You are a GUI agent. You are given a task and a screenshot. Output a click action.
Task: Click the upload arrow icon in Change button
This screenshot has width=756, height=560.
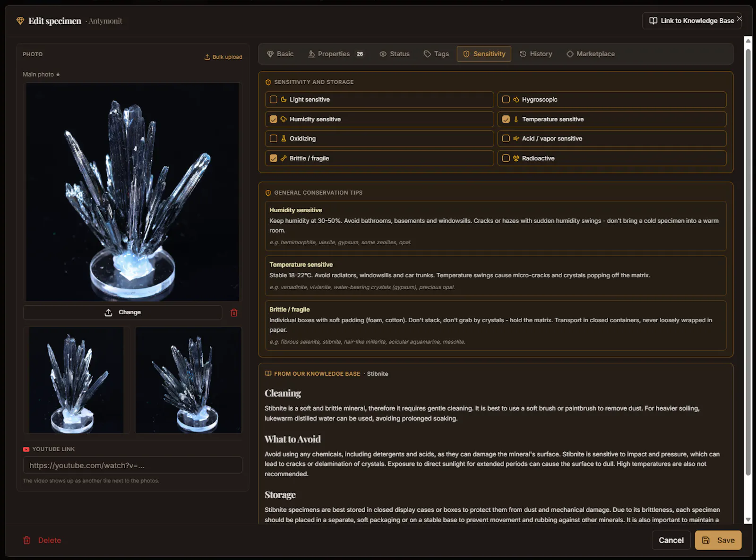pos(108,312)
